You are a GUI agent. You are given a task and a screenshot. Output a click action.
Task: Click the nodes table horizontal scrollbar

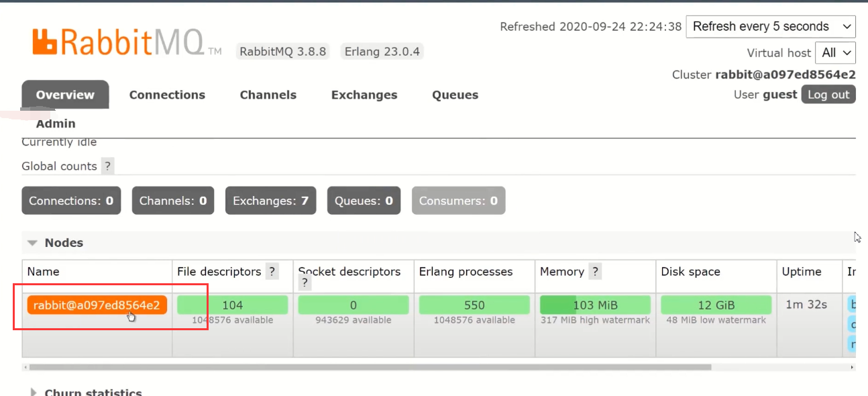pos(370,367)
